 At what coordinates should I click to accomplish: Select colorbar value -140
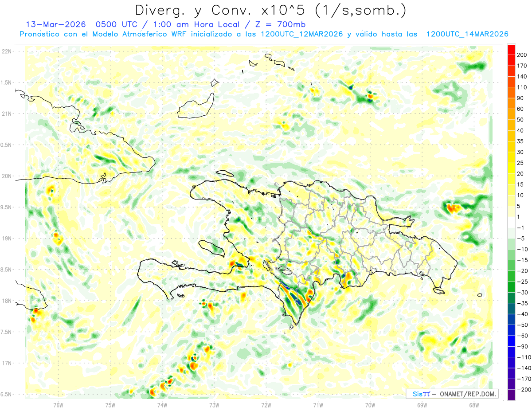524,368
